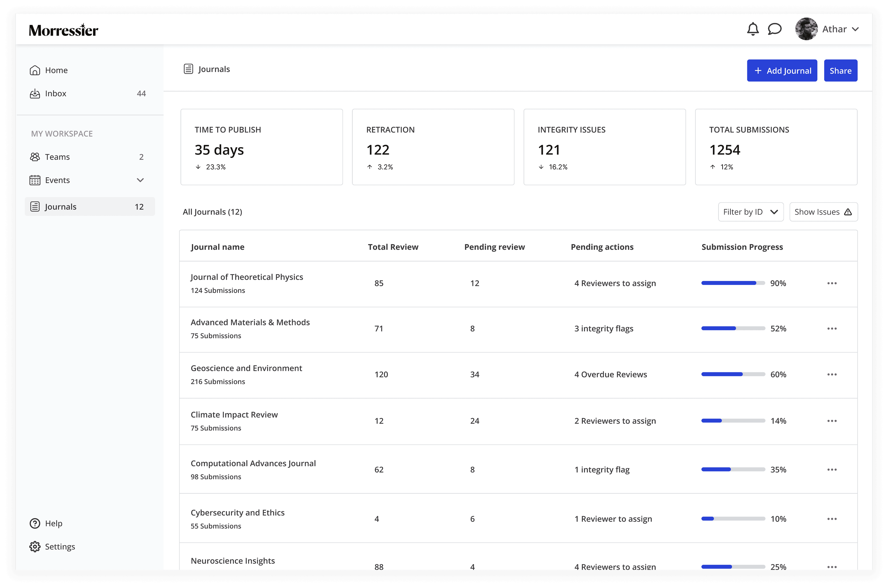
Task: Click the warning triangle on Show Issues
Action: [x=848, y=212]
